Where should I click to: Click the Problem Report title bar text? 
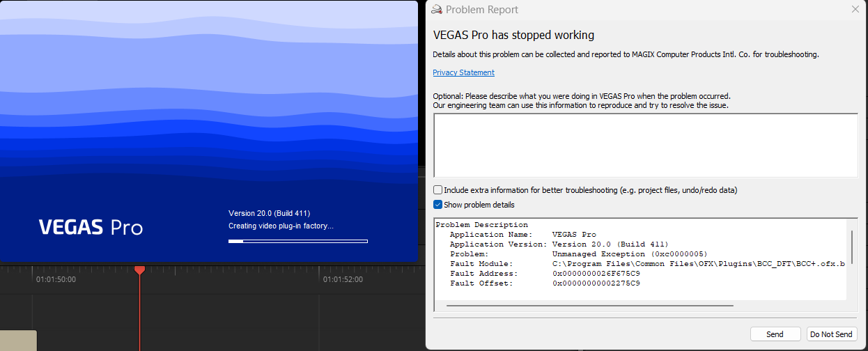click(481, 10)
